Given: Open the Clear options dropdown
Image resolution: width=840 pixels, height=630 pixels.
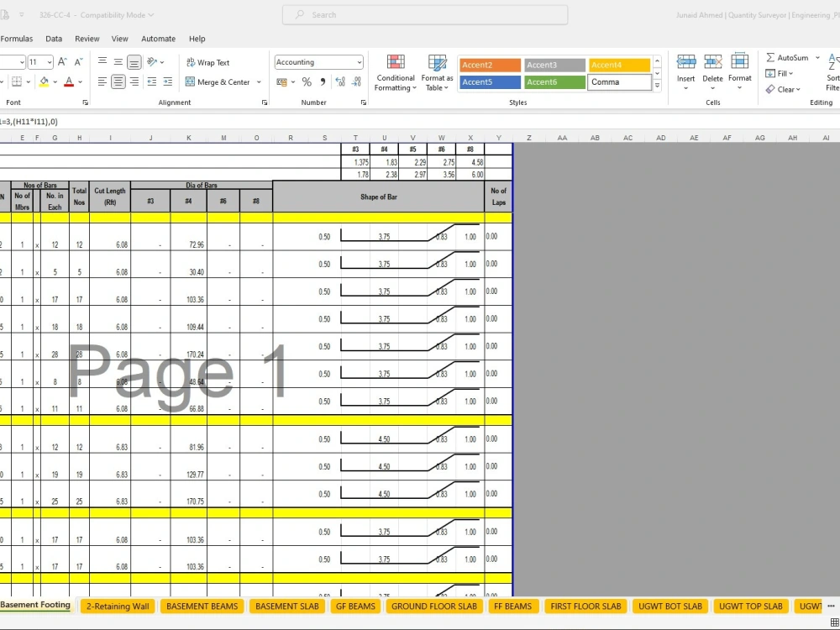Looking at the screenshot, I should [783, 89].
